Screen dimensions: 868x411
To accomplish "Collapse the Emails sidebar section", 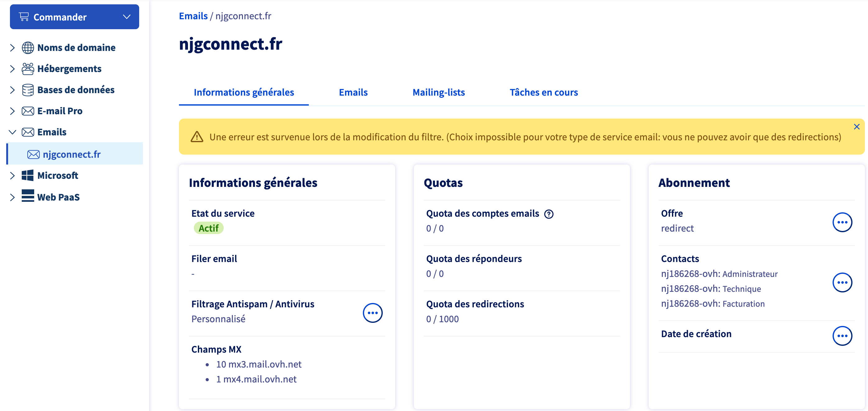I will 12,132.
